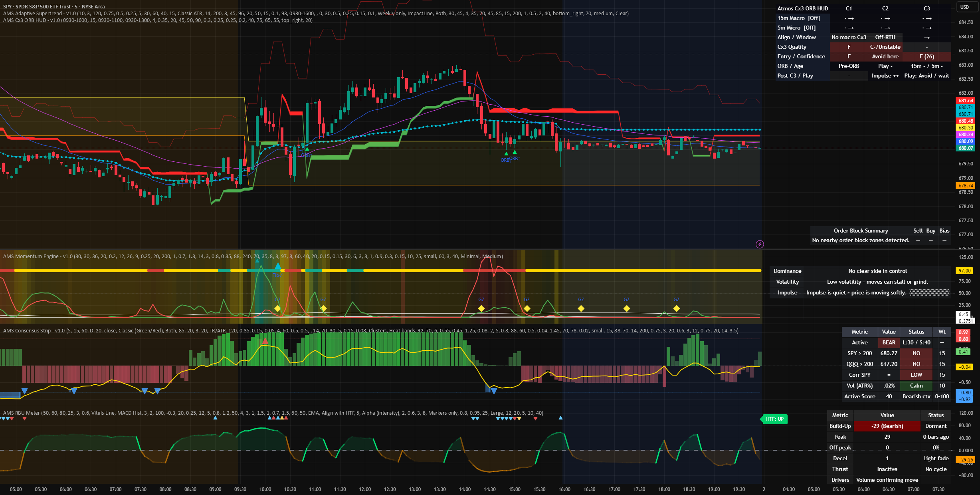980x495 pixels.
Task: Click Volume confirming move drivers text
Action: tap(887, 480)
